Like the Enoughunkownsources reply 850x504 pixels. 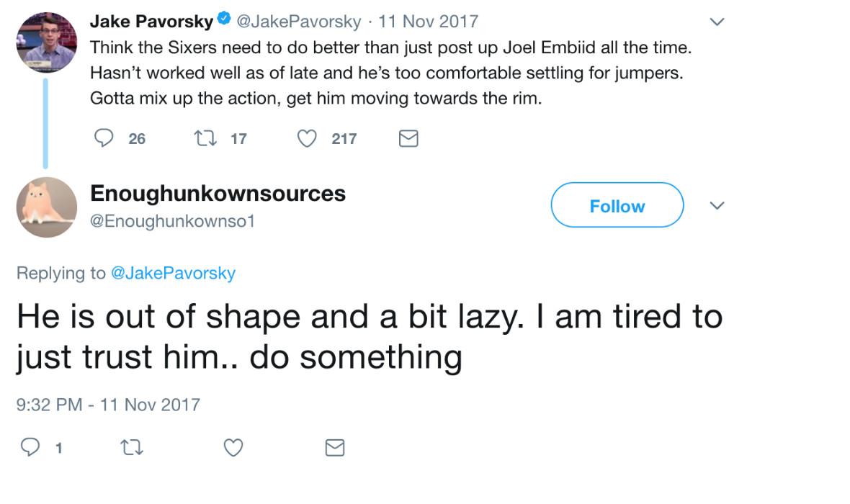233,448
